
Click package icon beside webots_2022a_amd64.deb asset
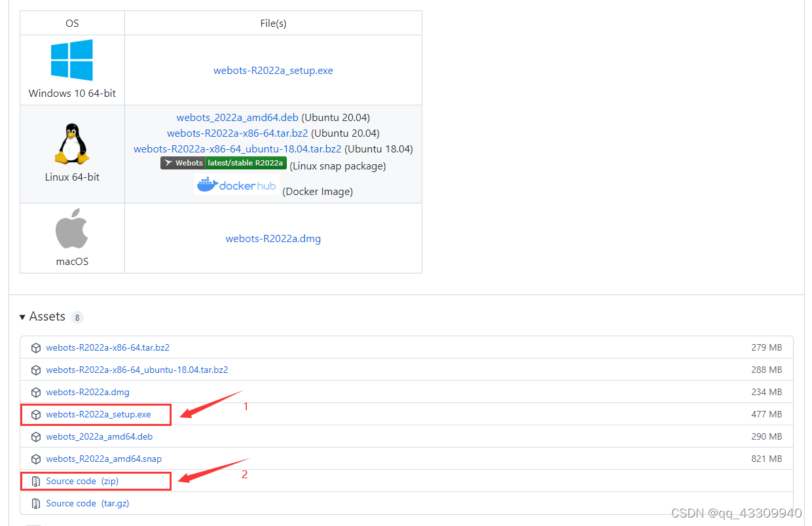pos(36,437)
